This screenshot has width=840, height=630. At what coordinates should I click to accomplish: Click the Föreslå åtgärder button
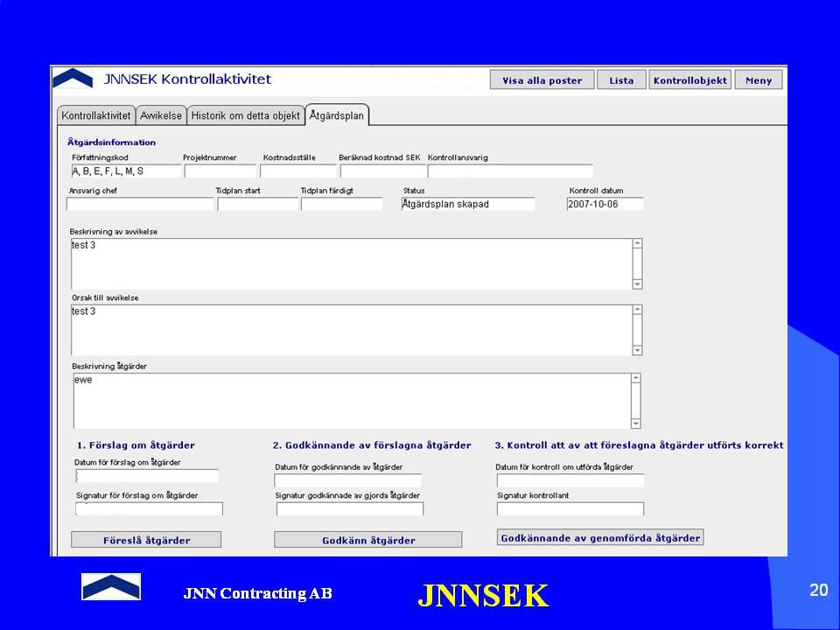[146, 540]
